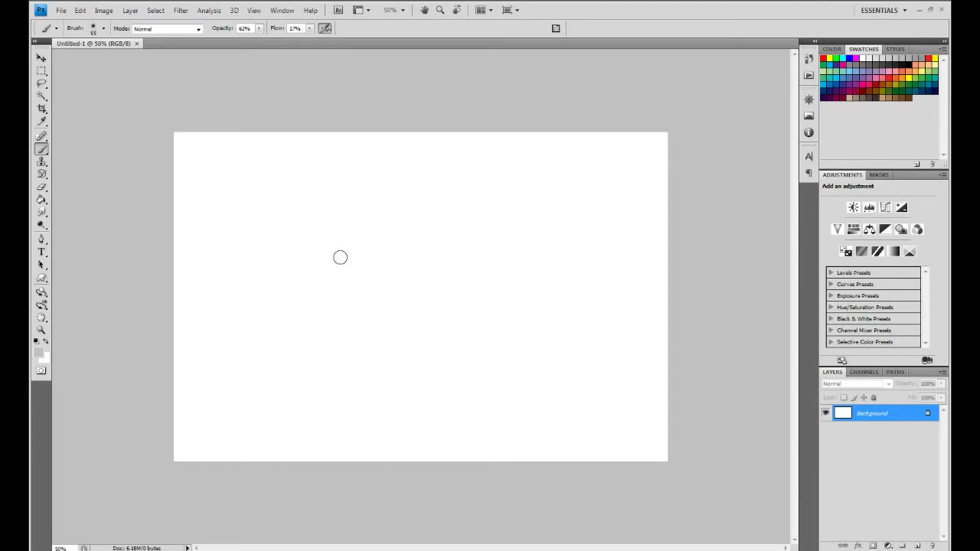The image size is (980, 551).
Task: Click the Curves adjustment icon
Action: tap(885, 207)
